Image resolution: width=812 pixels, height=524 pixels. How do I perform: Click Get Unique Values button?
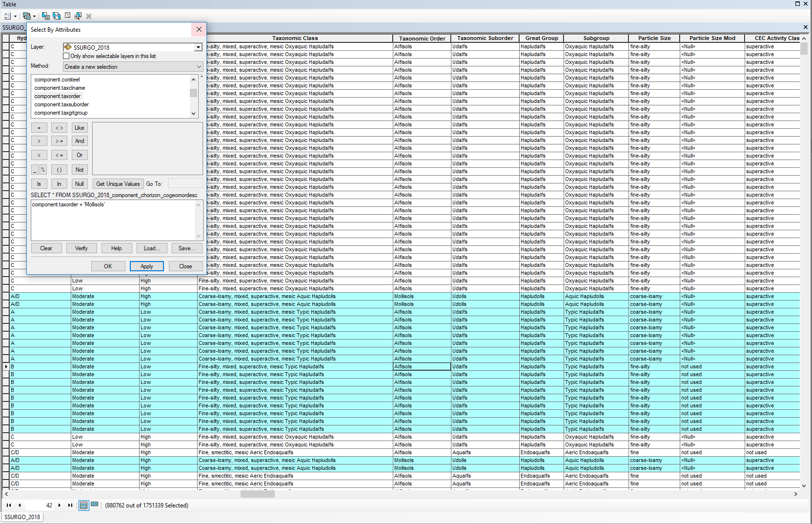coord(118,184)
